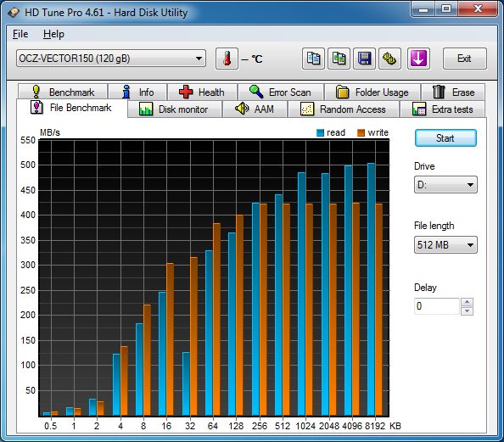Start the file benchmark test

click(445, 138)
